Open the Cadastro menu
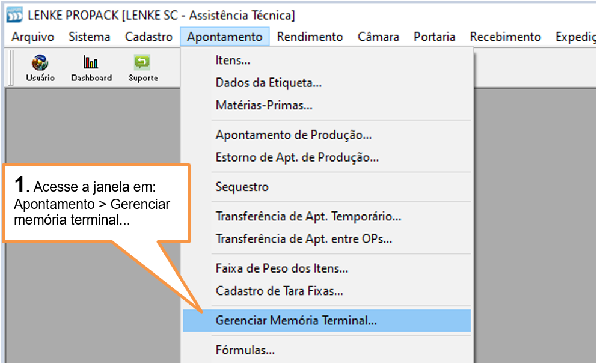The image size is (597, 364). (x=148, y=37)
